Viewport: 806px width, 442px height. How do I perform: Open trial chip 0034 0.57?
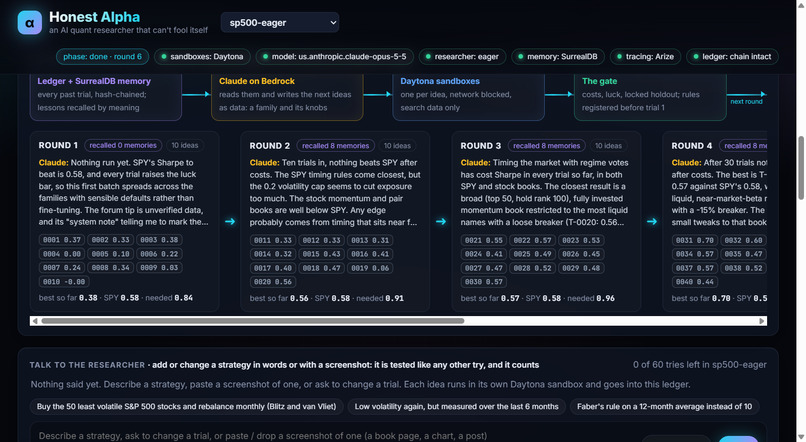(x=695, y=254)
